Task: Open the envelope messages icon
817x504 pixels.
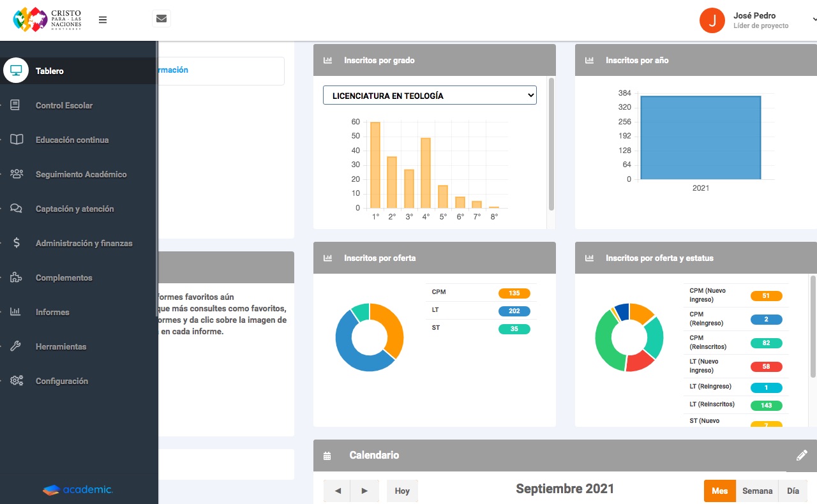Action: coord(161,19)
